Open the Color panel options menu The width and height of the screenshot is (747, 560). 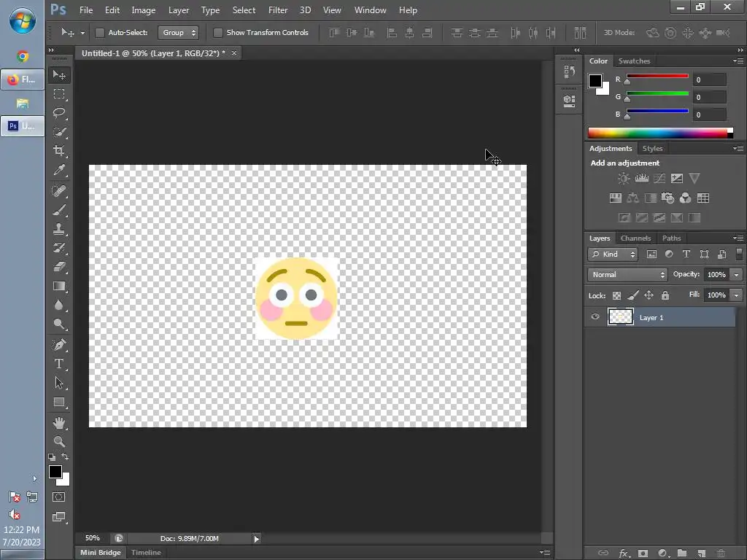click(x=738, y=61)
